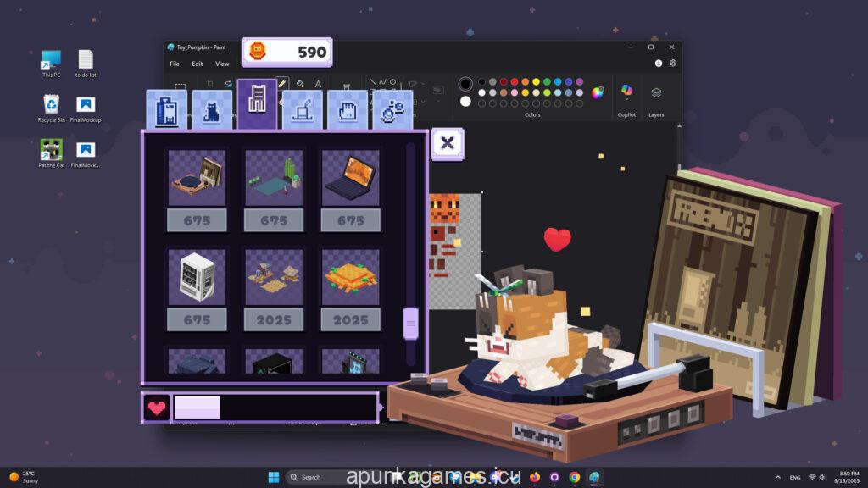Select the Pencil tool in Paint
This screenshot has width=868, height=488.
(x=282, y=83)
